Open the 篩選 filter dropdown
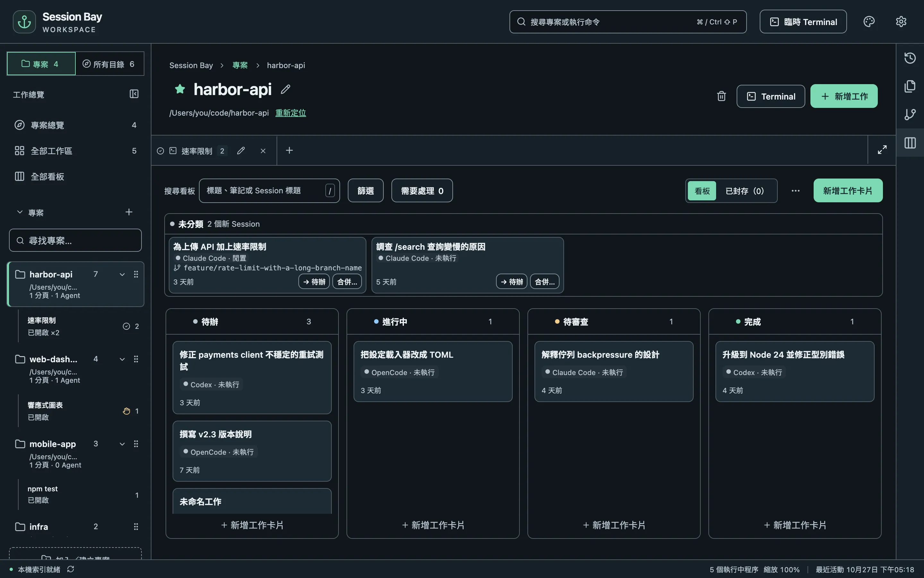This screenshot has width=924, height=578. click(365, 191)
